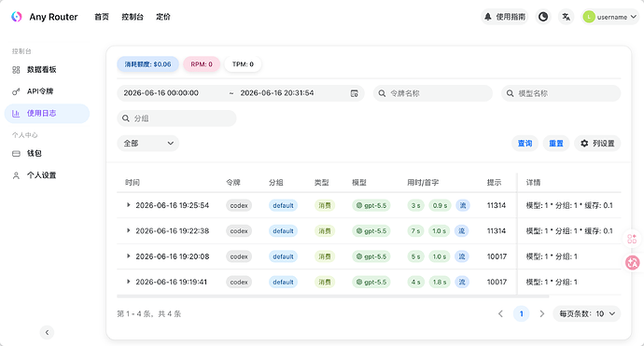Click end date 2026-06-16 20:31:54 field
644x346 pixels.
pos(277,93)
